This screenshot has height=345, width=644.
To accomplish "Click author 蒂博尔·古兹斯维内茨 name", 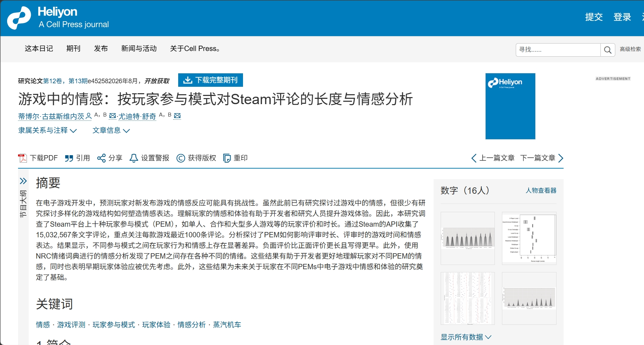I will coord(51,116).
